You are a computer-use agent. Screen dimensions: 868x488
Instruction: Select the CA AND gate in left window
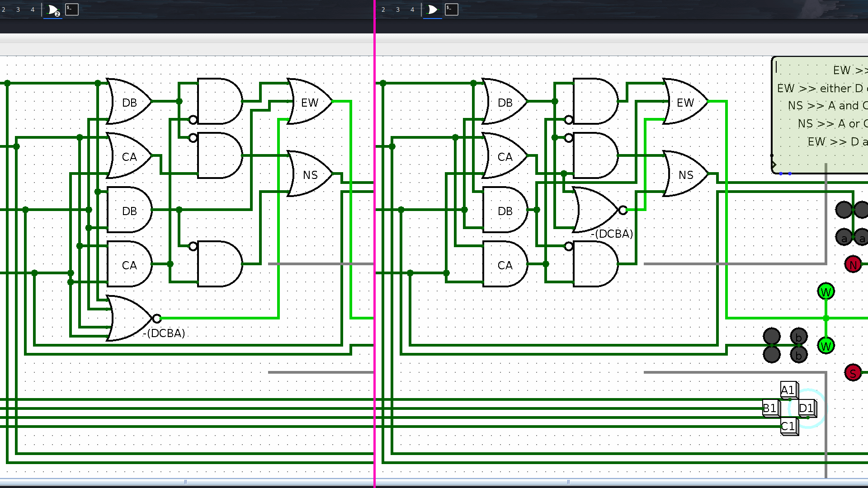click(129, 264)
